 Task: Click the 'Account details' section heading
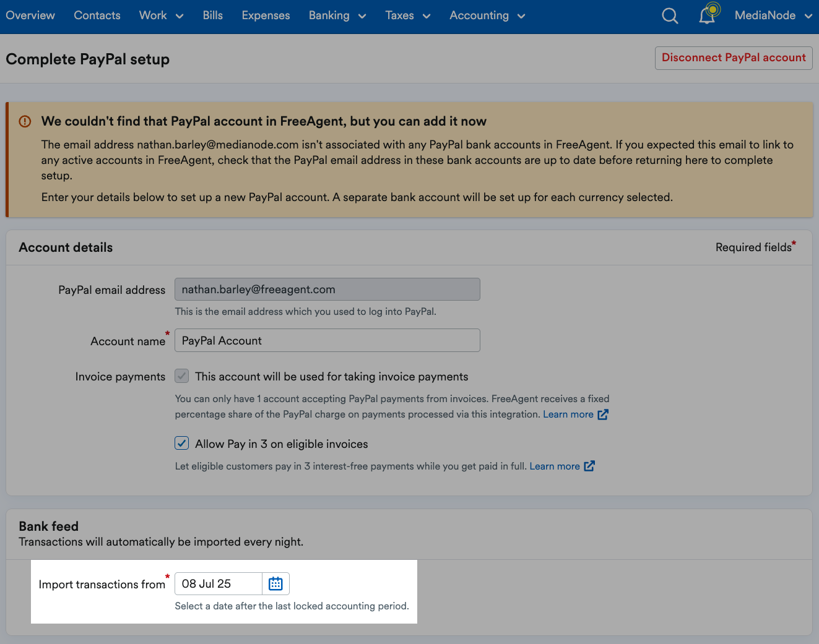click(66, 247)
